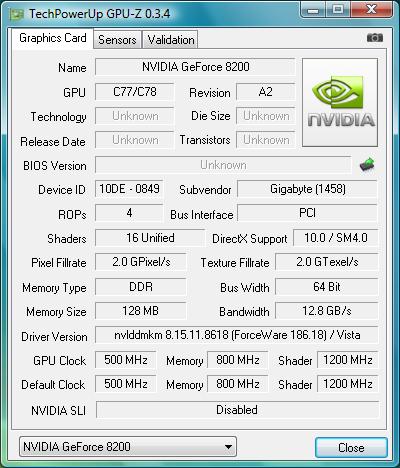Click the Bandwidth value 12.8 GB/s
Image resolution: width=400 pixels, height=468 pixels.
pyautogui.click(x=327, y=311)
